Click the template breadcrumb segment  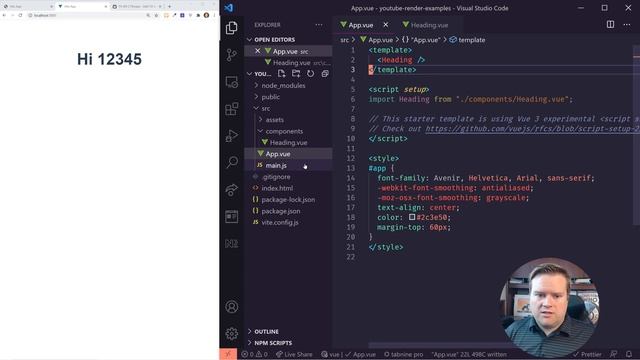click(x=467, y=40)
